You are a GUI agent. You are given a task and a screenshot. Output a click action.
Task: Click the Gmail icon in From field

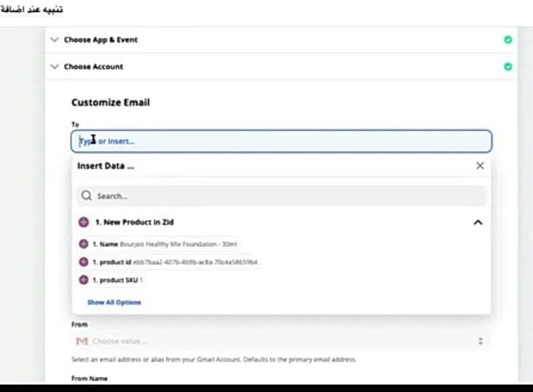(x=82, y=341)
